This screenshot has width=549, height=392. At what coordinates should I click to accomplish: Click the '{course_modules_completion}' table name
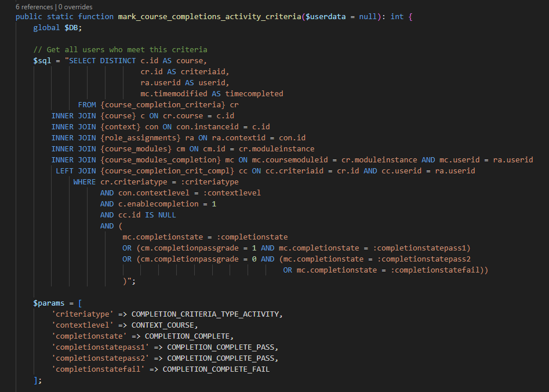[161, 159]
